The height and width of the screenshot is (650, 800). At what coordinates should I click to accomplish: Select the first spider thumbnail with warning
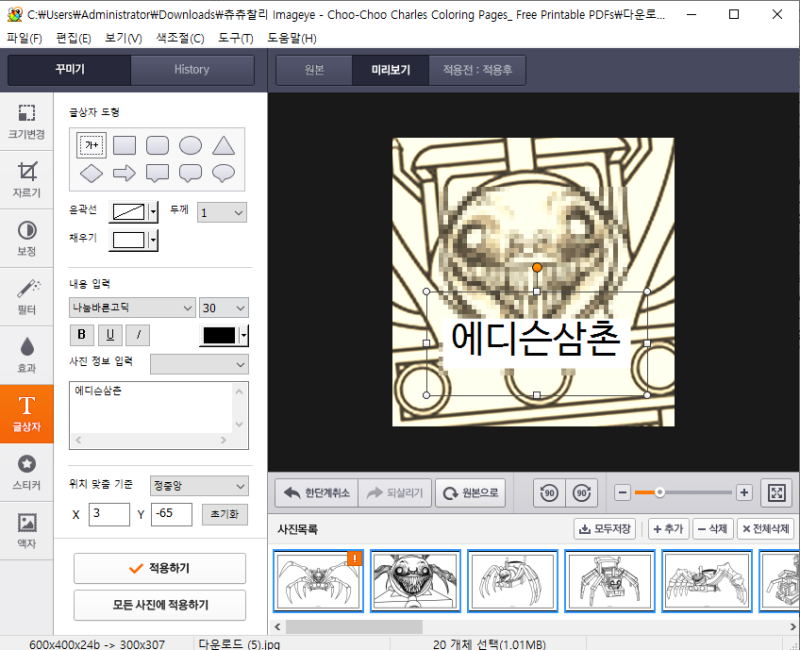click(x=318, y=581)
